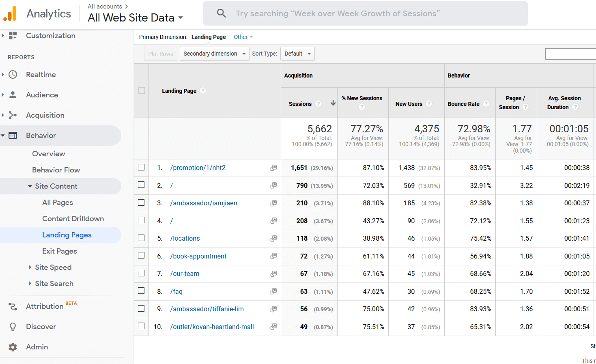The width and height of the screenshot is (596, 364).
Task: Click the Acquisition sidebar icon
Action: point(13,115)
